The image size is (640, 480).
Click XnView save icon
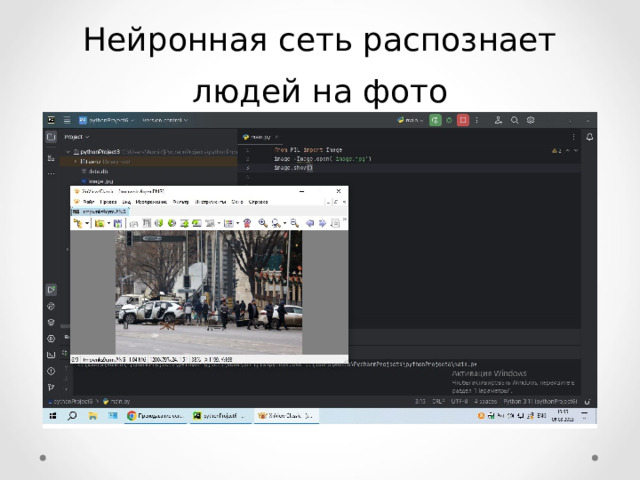118,223
